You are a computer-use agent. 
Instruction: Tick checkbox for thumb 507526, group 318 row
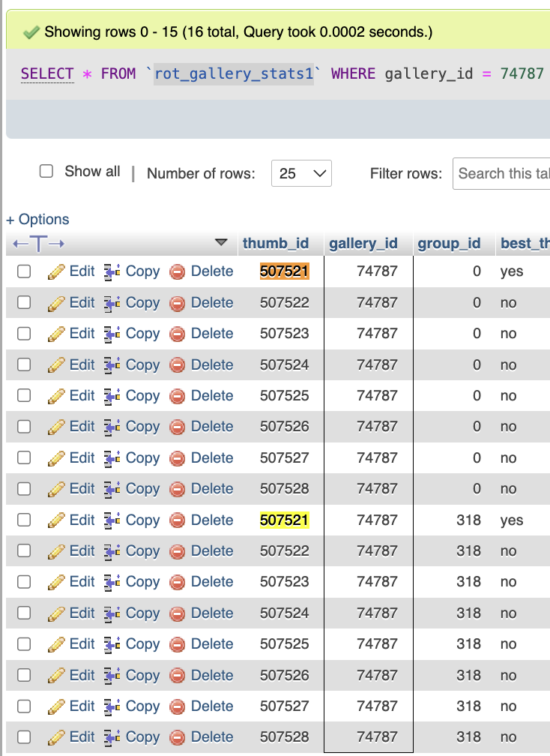pyautogui.click(x=24, y=676)
